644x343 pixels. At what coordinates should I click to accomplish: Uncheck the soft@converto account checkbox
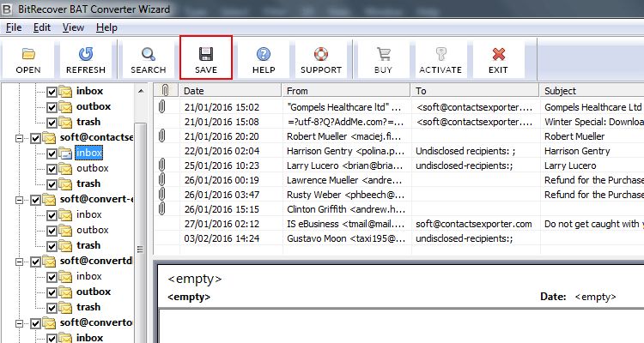pos(35,324)
